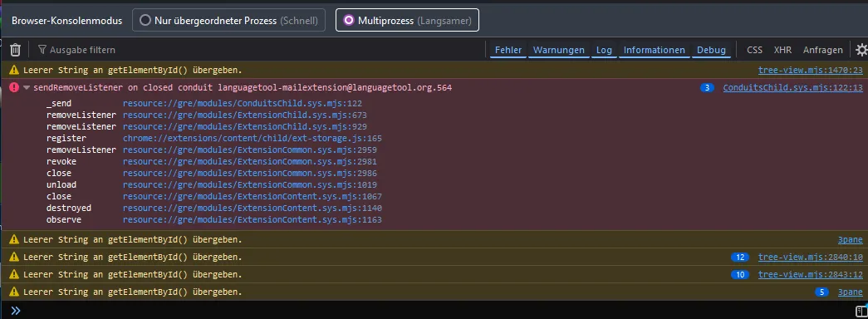Click repeat count badge 3 on error
The height and width of the screenshot is (319, 868).
tap(707, 87)
